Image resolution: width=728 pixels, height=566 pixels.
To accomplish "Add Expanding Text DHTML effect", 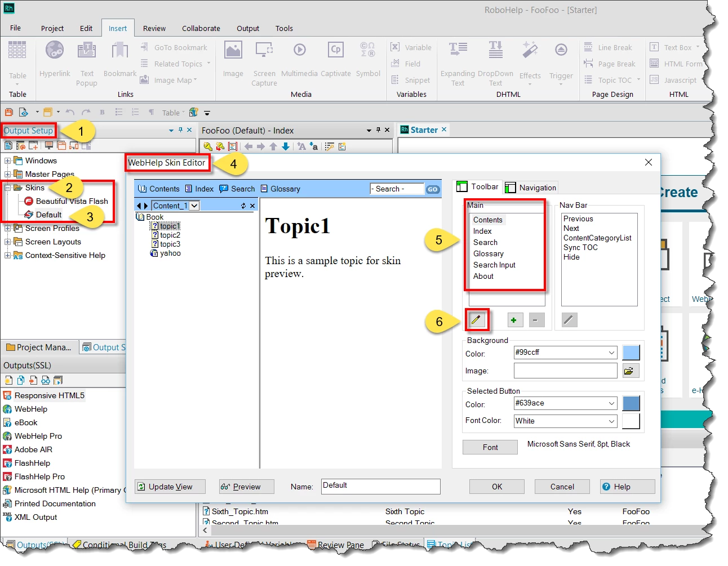I will coord(458,63).
